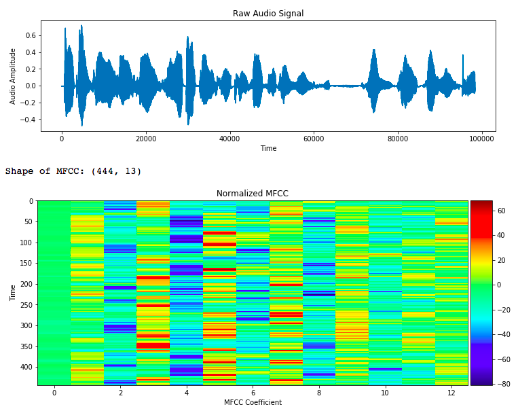Screen dimensions: 518x411
Task: Click the -0.4 tick on the amplitude axis
Action: (28, 119)
